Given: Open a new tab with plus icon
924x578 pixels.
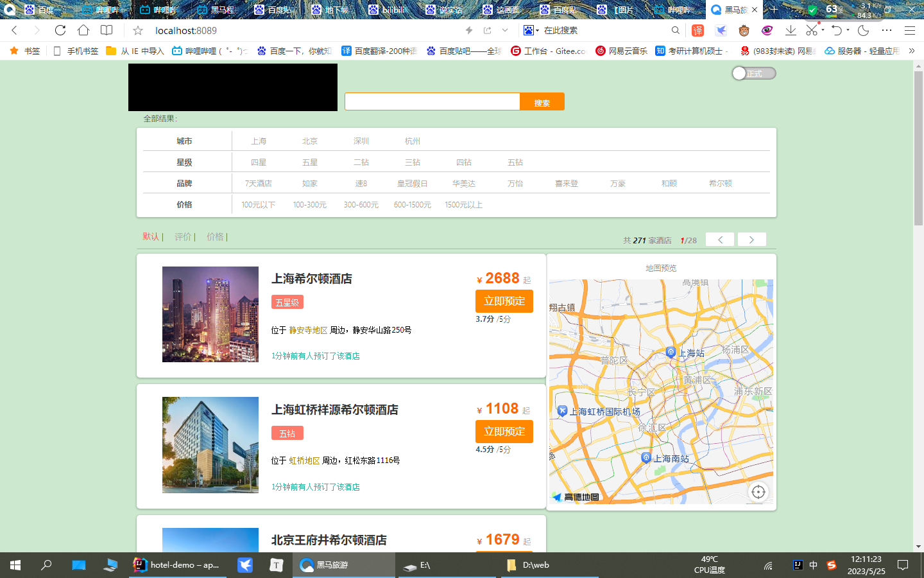Looking at the screenshot, I should click(x=774, y=10).
